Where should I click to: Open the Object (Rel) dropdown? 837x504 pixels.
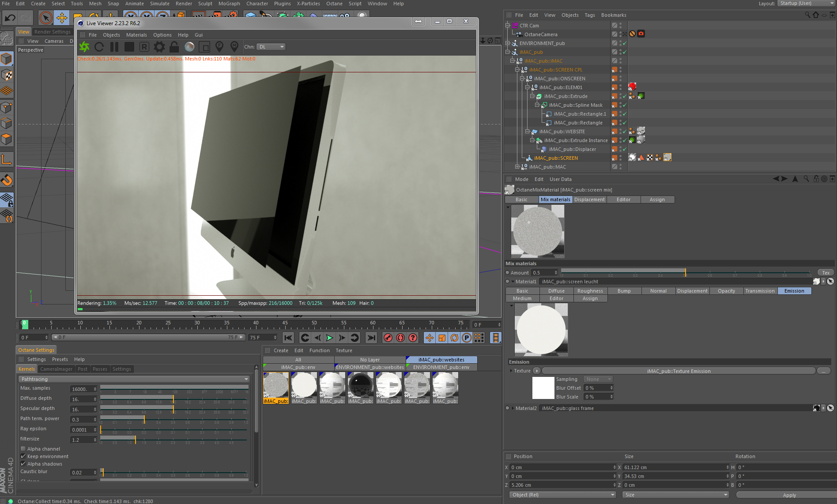coord(562,495)
